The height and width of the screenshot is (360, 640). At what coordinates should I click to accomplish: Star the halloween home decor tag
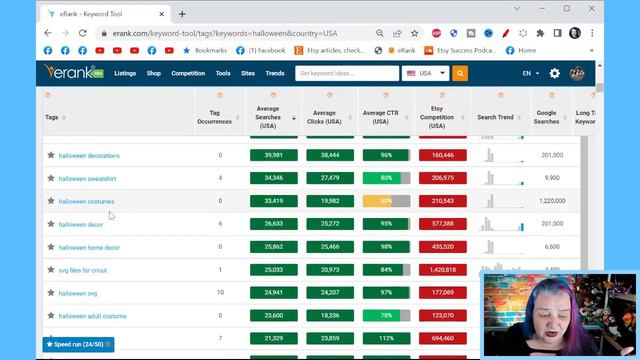[x=51, y=247]
